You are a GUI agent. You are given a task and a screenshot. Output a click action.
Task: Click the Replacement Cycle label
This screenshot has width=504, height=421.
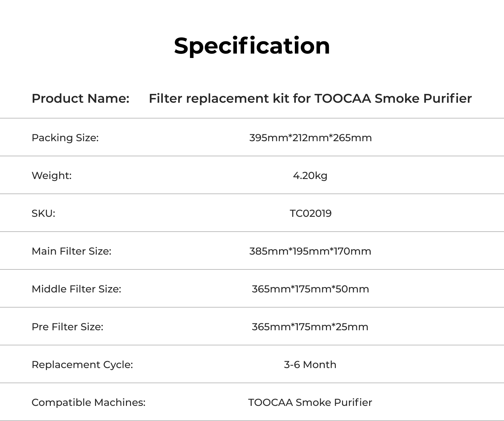(82, 365)
